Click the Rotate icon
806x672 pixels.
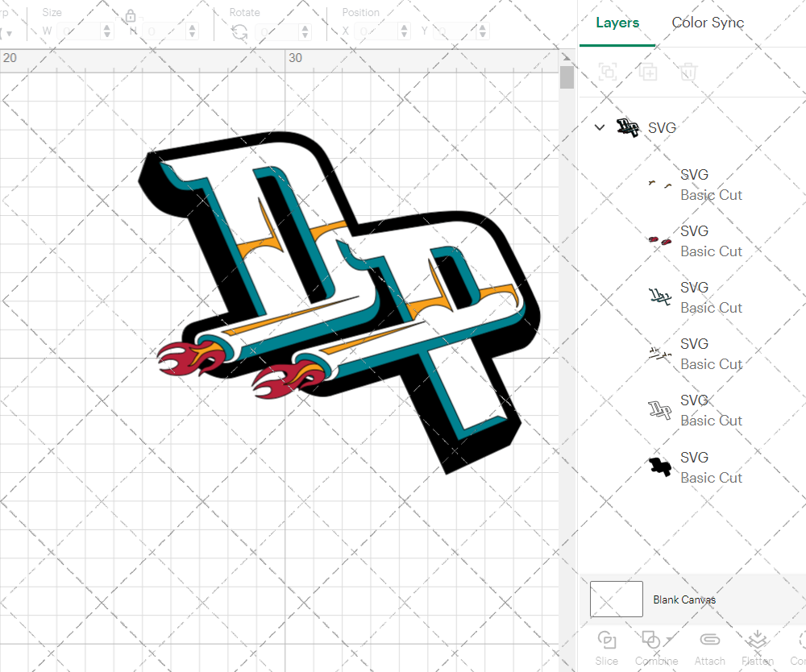tap(239, 32)
